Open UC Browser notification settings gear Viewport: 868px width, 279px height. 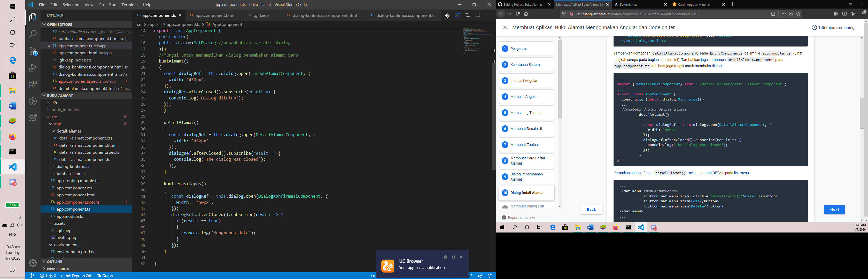454,257
